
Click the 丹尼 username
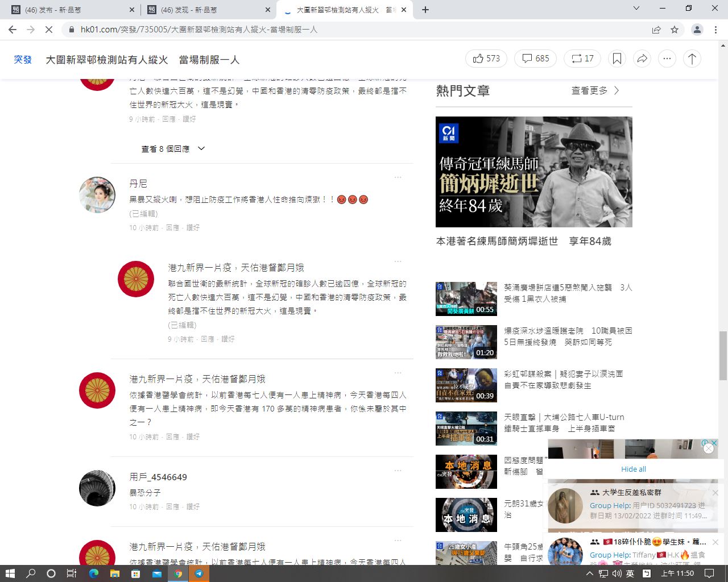coord(138,184)
